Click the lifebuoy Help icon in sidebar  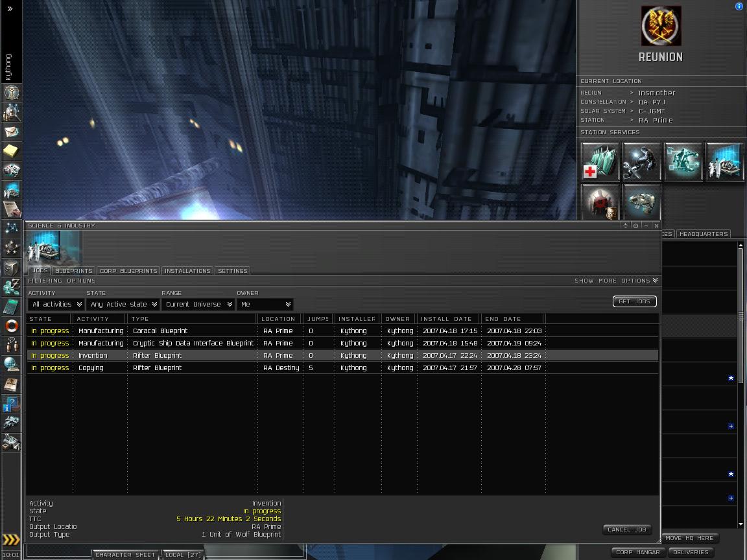(x=12, y=325)
